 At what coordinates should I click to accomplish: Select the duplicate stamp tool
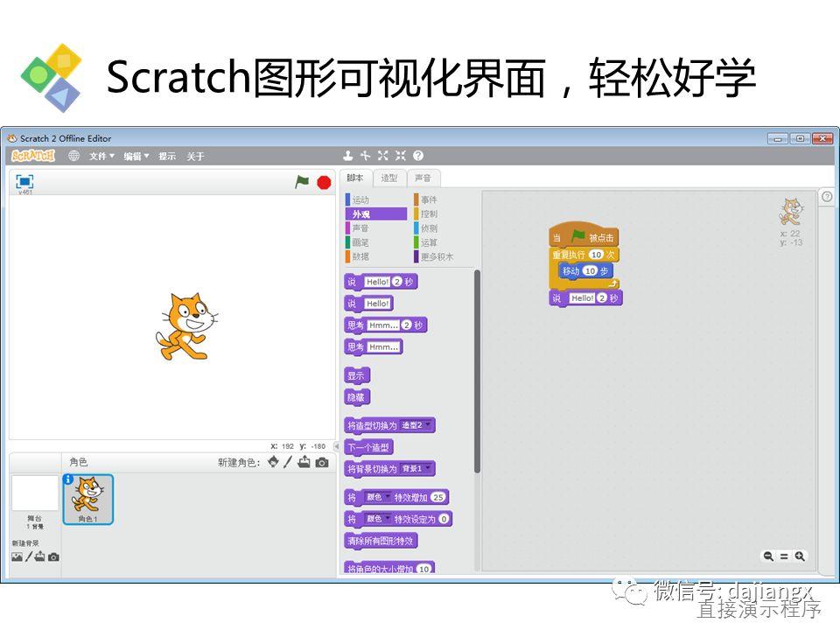[347, 156]
